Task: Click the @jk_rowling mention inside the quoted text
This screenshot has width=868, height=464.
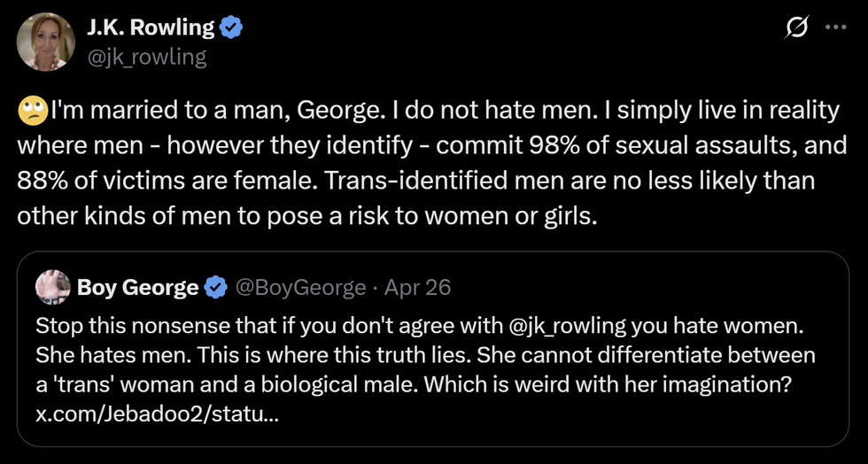Action: (569, 325)
